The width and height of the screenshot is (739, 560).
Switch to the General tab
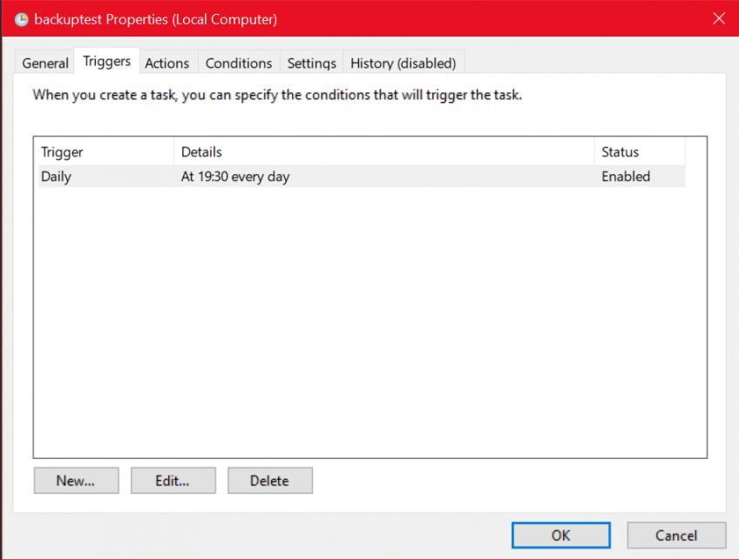coord(44,63)
